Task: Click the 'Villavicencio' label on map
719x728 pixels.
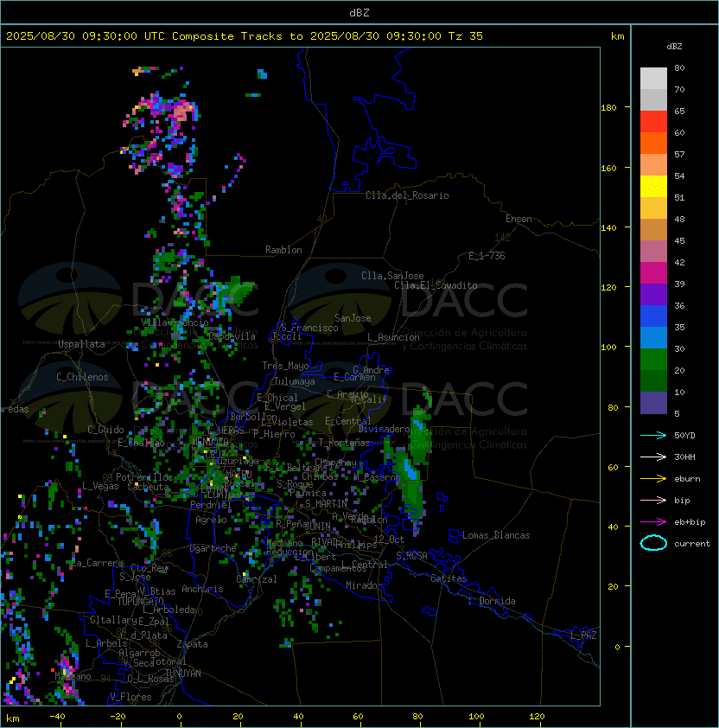Action: tap(175, 322)
